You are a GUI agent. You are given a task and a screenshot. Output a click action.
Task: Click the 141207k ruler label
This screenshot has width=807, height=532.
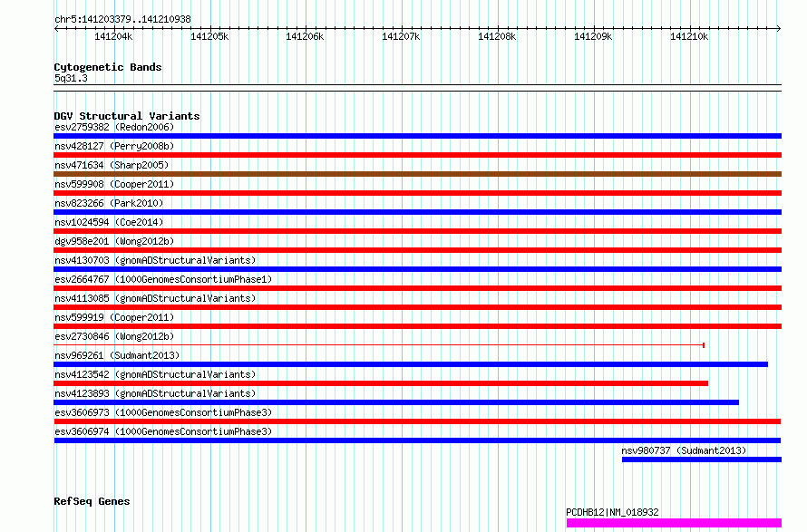(x=401, y=36)
